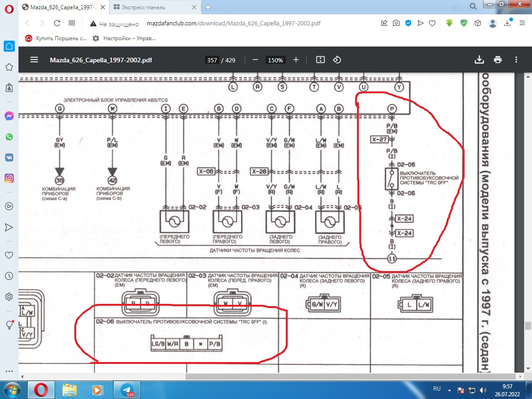Open VK from the sidebar

point(9,157)
